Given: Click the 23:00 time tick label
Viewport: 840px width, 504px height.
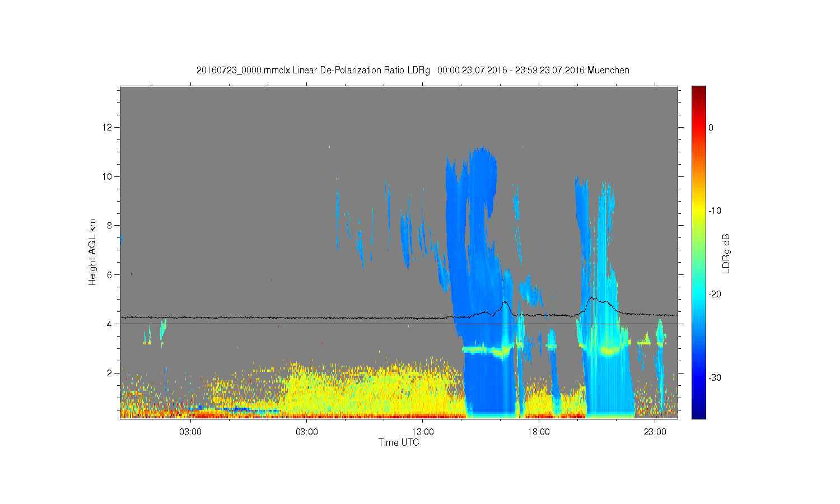Looking at the screenshot, I should [x=655, y=432].
